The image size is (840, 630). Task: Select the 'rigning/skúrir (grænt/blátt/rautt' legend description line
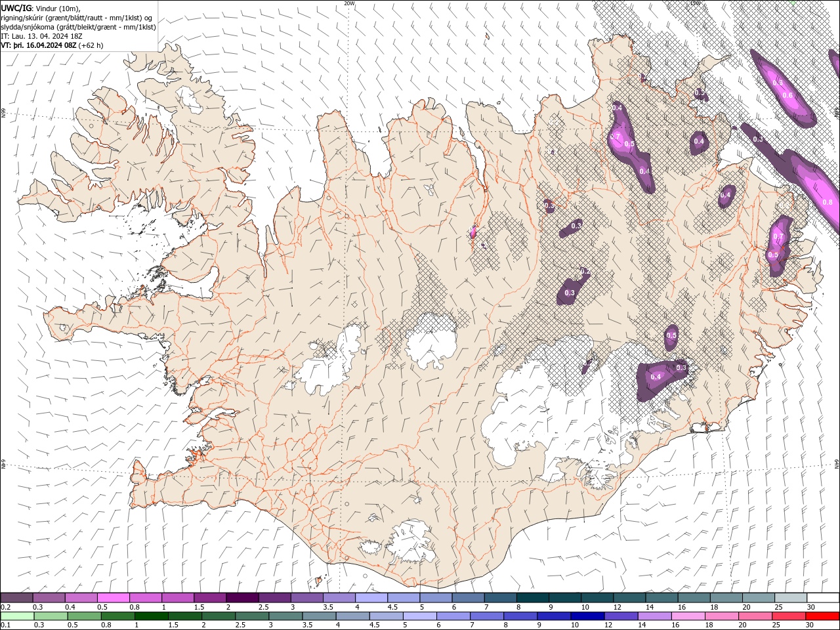(77, 18)
